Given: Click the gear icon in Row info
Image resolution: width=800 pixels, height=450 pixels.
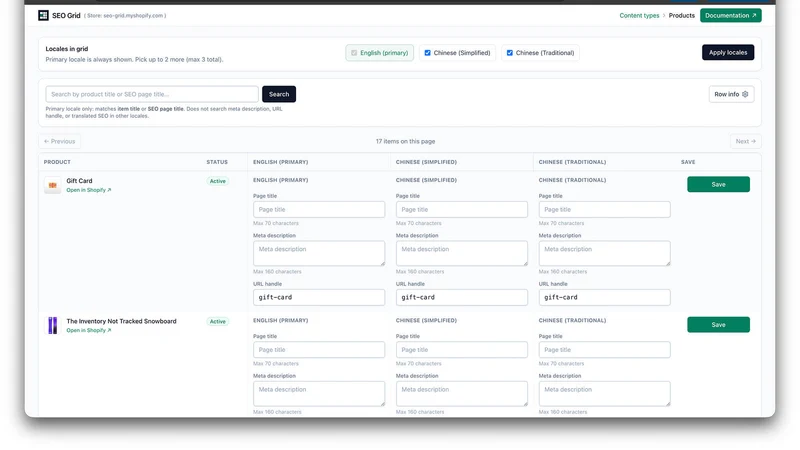Looking at the screenshot, I should [745, 94].
